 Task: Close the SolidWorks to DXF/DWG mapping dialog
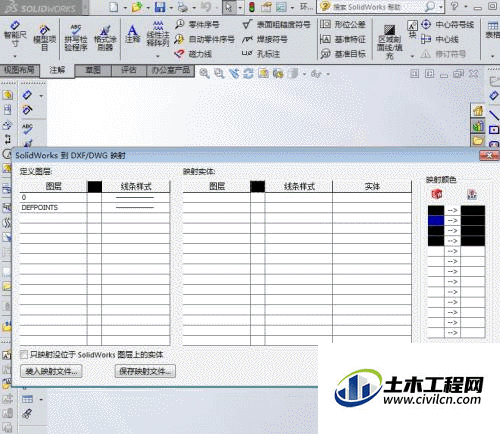pyautogui.click(x=489, y=155)
